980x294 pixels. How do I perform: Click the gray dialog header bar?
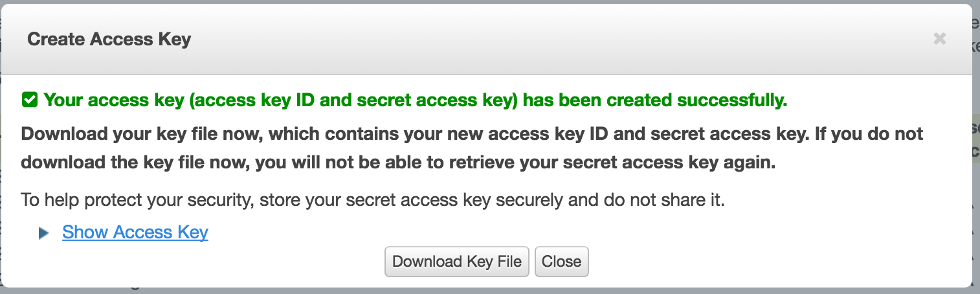pyautogui.click(x=485, y=40)
